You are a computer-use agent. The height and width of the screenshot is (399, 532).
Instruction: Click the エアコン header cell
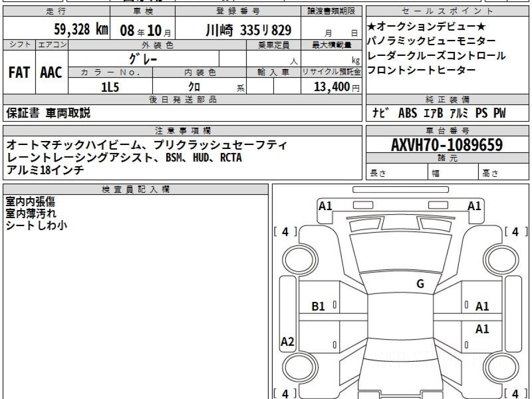(52, 45)
